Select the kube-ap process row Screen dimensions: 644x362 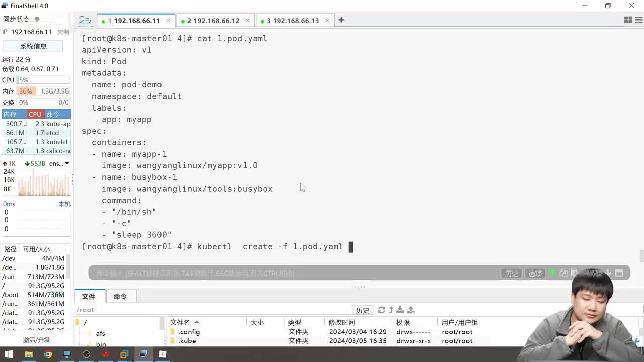point(36,124)
